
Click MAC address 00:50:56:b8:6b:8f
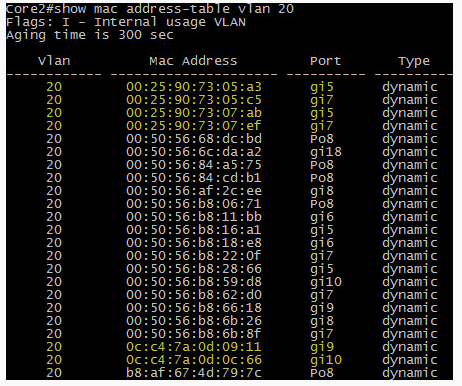pyautogui.click(x=194, y=334)
